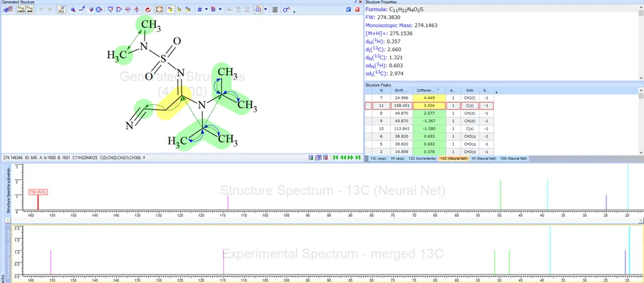644x283 pixels.
Task: Switch to 13C (exp) tab
Action: (377, 158)
